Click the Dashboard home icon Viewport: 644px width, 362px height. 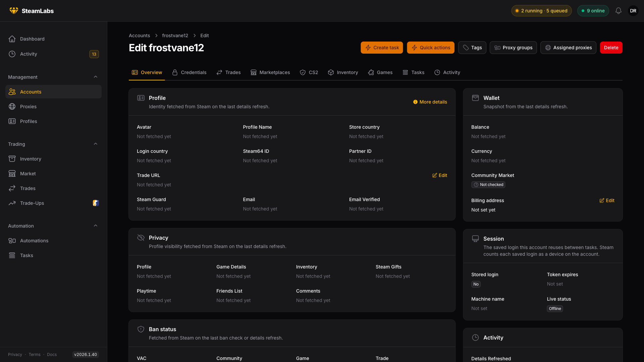[x=12, y=39]
